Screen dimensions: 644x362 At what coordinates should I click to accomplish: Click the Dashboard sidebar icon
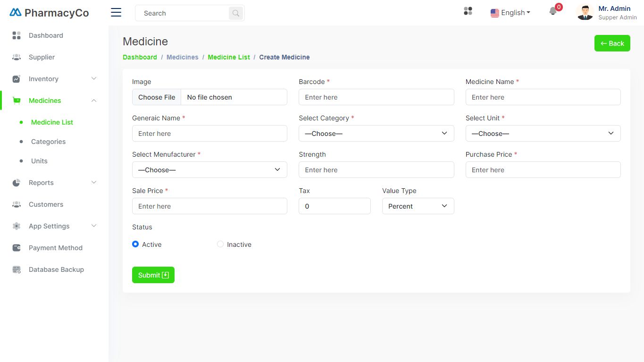[17, 35]
